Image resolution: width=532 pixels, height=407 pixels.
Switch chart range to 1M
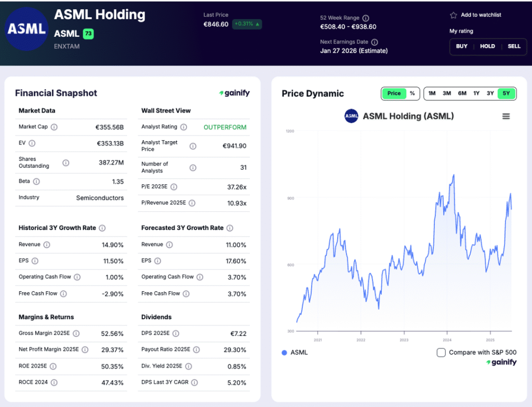[432, 94]
